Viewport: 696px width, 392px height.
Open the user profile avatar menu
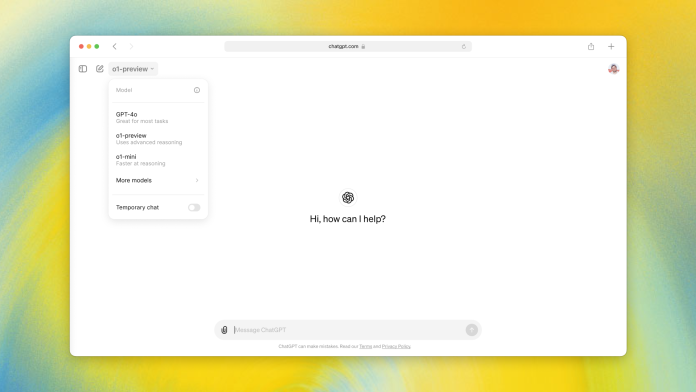coord(613,69)
